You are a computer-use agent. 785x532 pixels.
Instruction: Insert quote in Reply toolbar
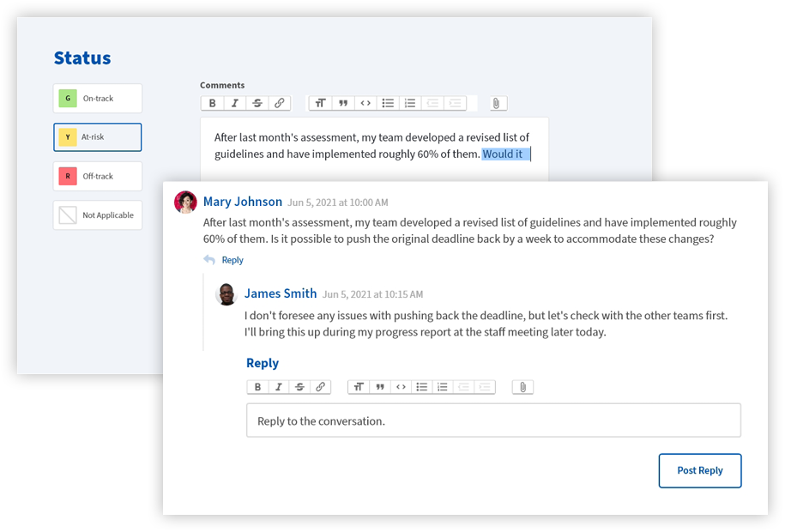tap(380, 387)
